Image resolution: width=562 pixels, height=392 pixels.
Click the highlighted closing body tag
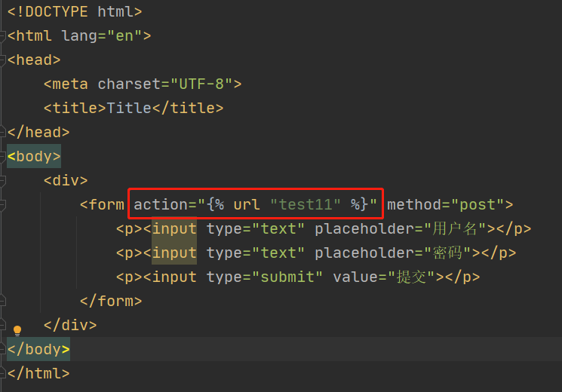point(38,349)
